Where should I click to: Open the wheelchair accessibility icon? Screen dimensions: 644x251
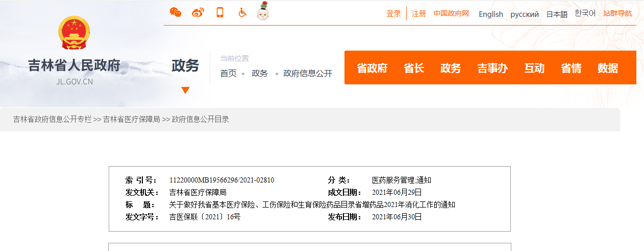(242, 13)
